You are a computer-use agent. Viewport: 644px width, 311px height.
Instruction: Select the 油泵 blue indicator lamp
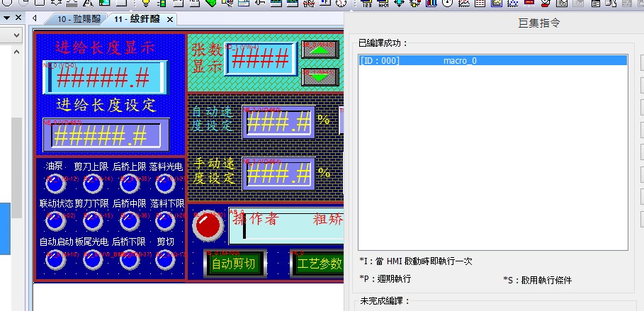tap(55, 186)
